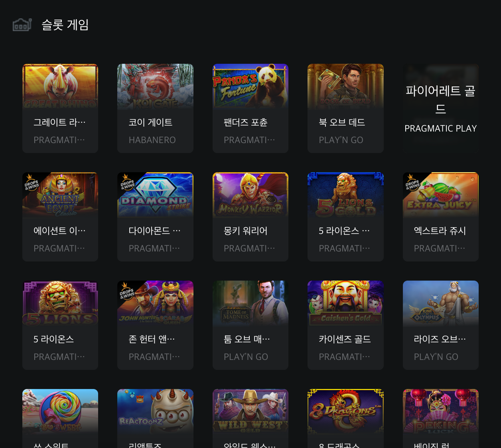Open the 5 Lions Gold game
Viewport: 501px width, 448px height.
345,217
